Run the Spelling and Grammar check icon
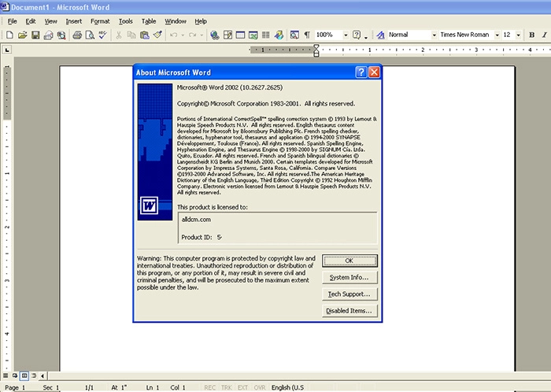The width and height of the screenshot is (551, 392). point(102,35)
